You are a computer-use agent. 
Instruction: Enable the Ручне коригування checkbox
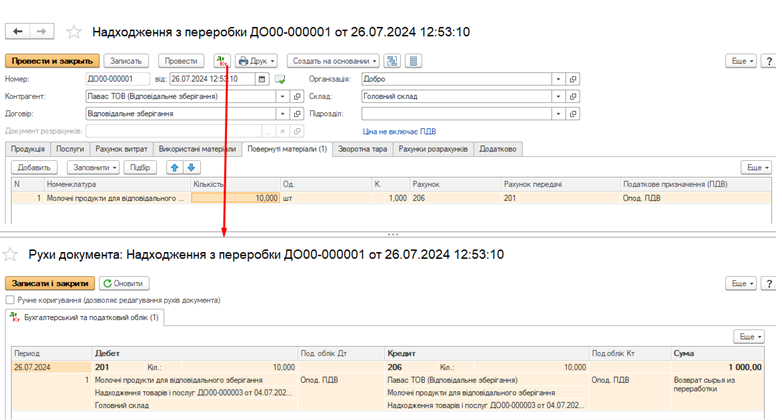pyautogui.click(x=11, y=300)
